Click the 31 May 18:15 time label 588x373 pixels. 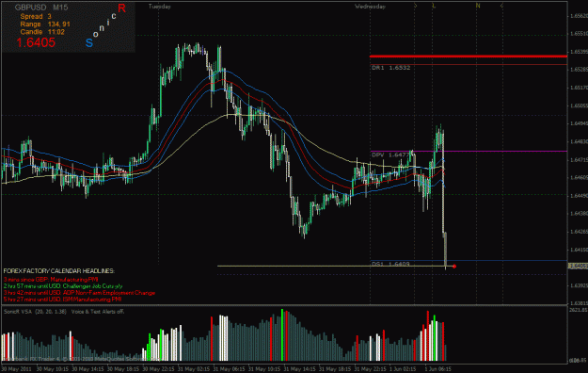tap(335, 369)
